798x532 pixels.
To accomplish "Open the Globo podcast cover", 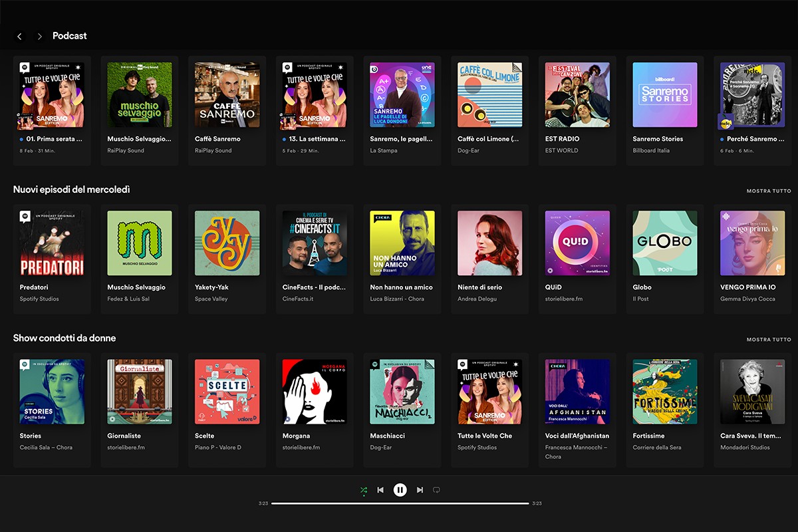I will 665,243.
